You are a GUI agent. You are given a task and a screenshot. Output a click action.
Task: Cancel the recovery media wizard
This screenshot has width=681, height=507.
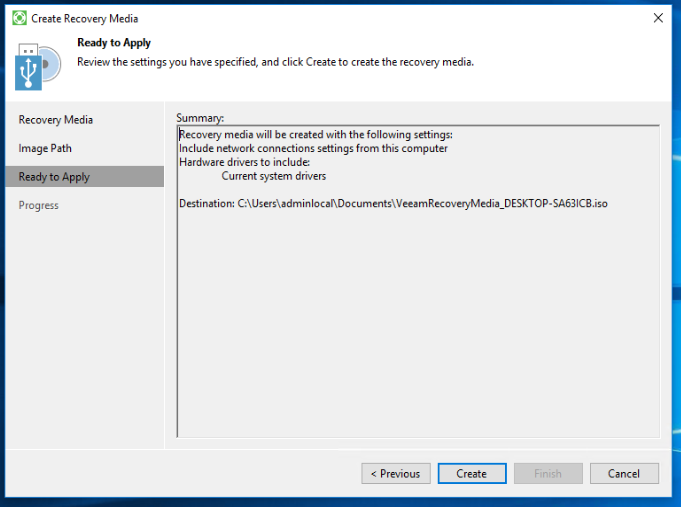[x=624, y=473]
